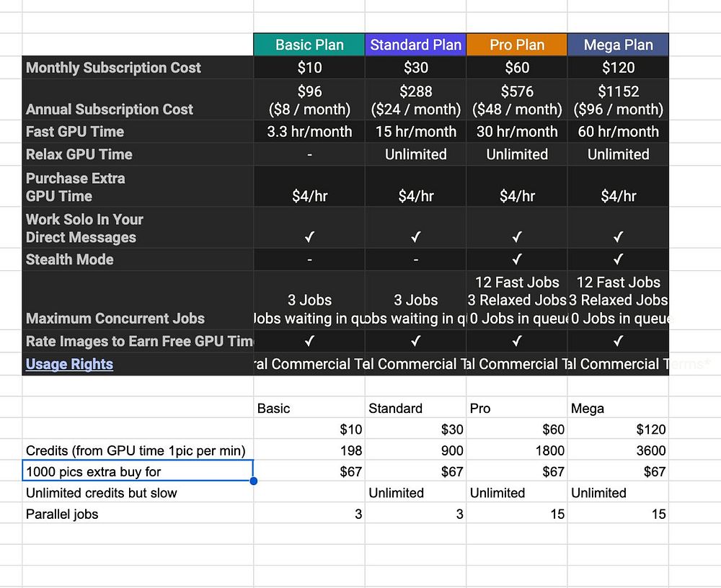The height and width of the screenshot is (588, 721).
Task: Click the '3.3 hr/month' Fast GPU cell
Action: pyautogui.click(x=309, y=132)
